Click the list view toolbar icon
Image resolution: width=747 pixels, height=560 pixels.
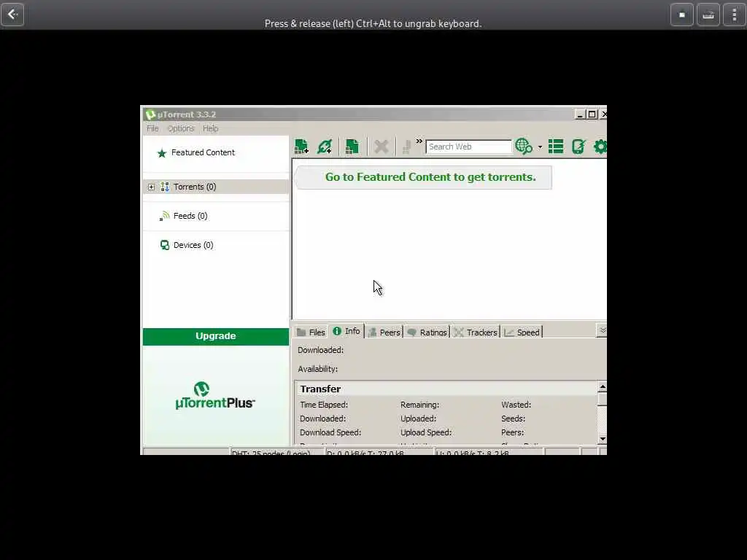tap(555, 147)
